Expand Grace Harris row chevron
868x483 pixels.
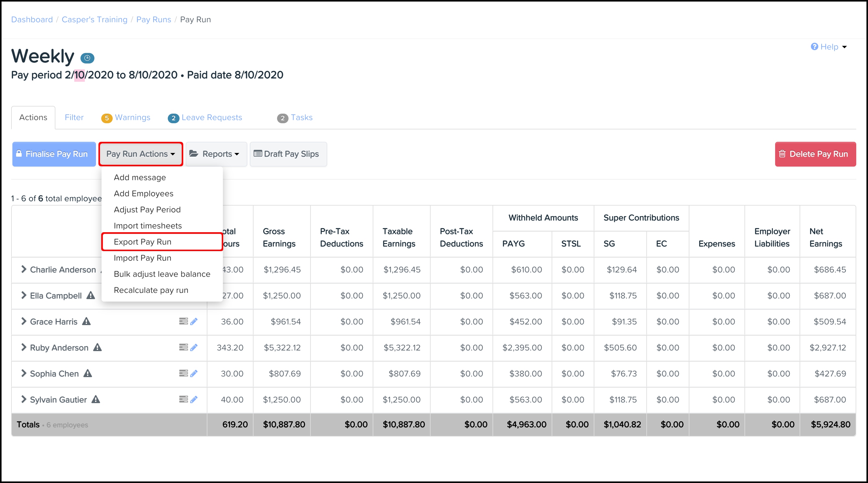(x=23, y=322)
